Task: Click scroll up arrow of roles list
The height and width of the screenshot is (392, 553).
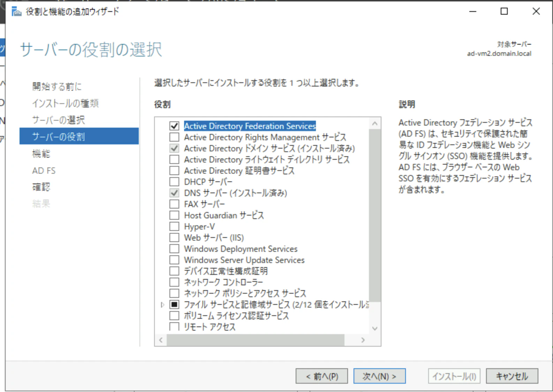Action: click(x=375, y=123)
